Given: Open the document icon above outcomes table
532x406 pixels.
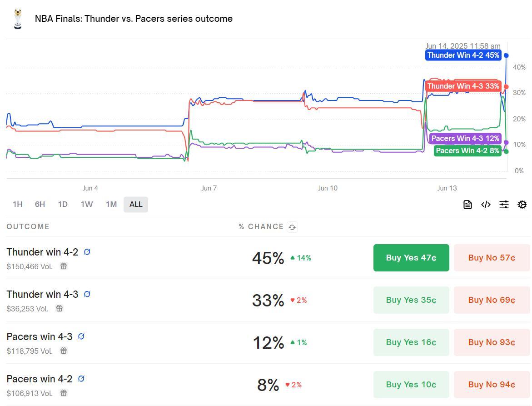Looking at the screenshot, I should (x=467, y=205).
